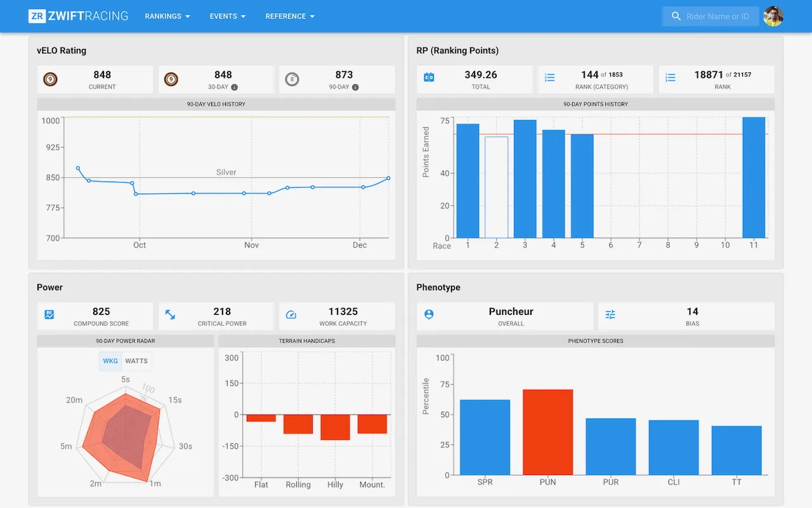The height and width of the screenshot is (508, 812).
Task: Click the Rider Name or ID search field
Action: (710, 17)
